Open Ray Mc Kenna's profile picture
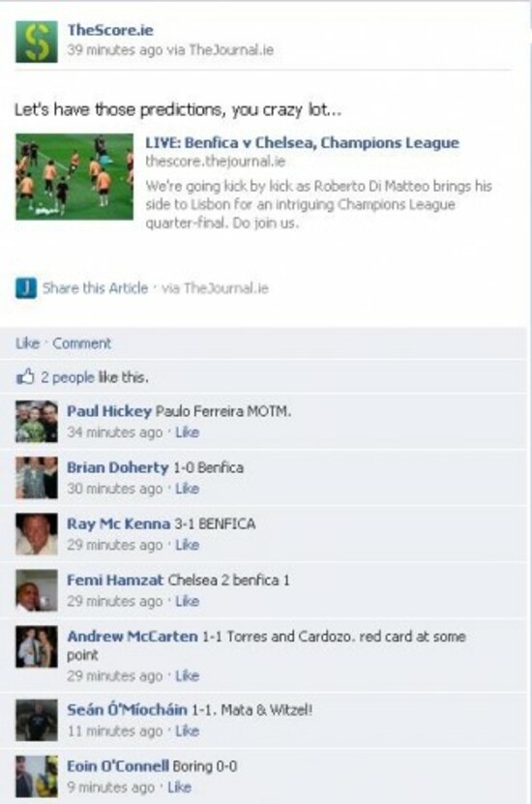The height and width of the screenshot is (804, 532). click(x=37, y=534)
